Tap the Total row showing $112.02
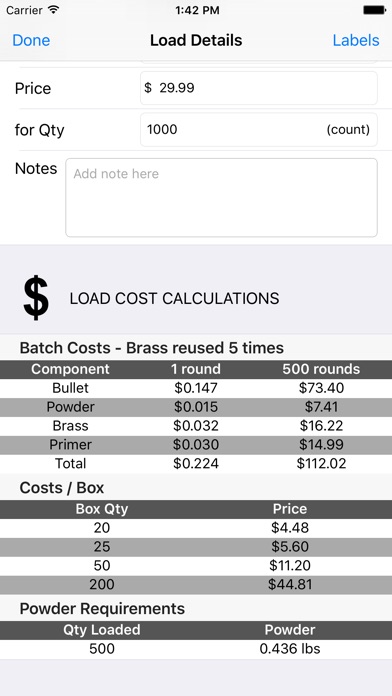 [196, 464]
